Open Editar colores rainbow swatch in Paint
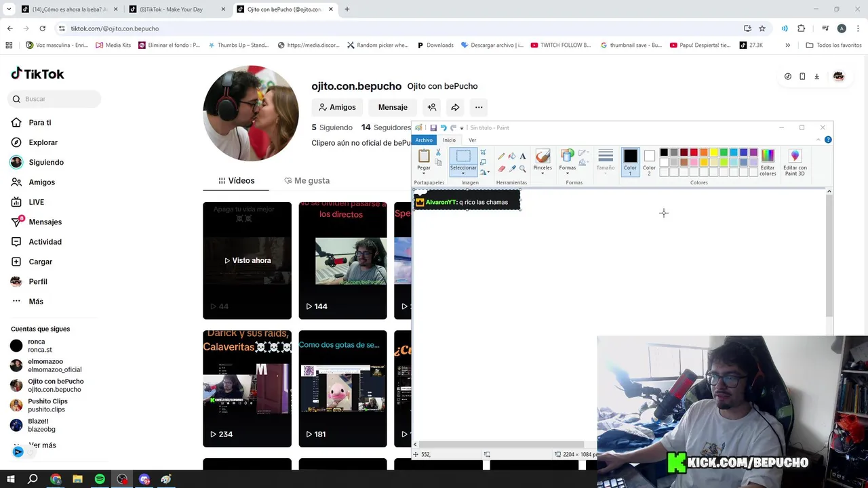This screenshot has width=868, height=488. point(768,156)
